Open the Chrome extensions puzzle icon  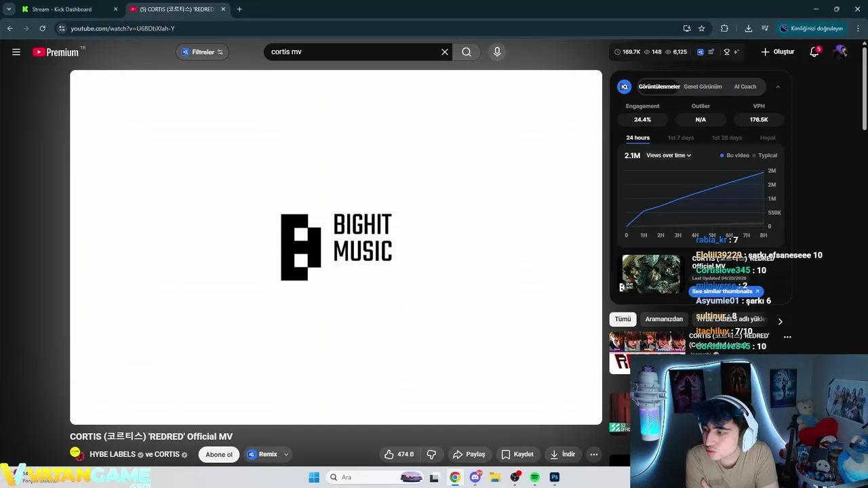[724, 28]
